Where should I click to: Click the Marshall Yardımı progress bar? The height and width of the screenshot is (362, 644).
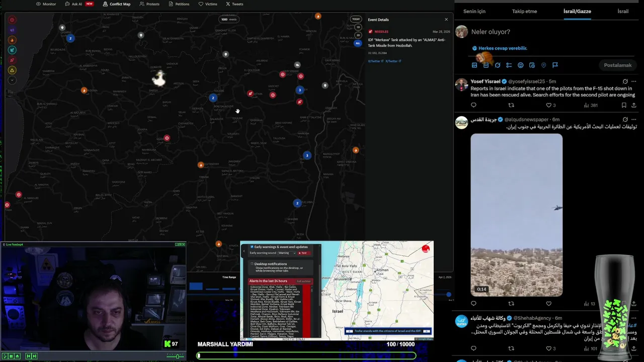[x=306, y=355]
